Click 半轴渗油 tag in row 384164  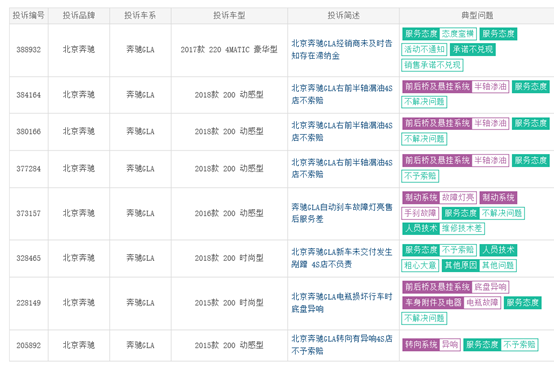point(490,87)
